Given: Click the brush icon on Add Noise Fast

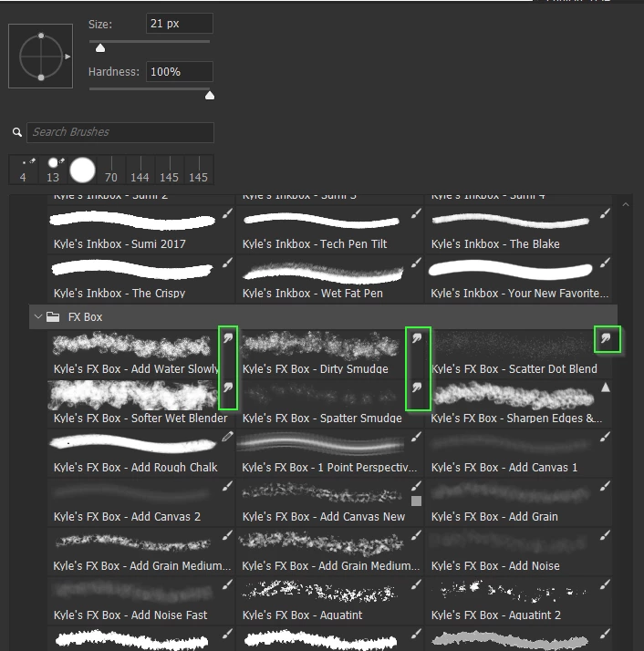Looking at the screenshot, I should pos(228,584).
